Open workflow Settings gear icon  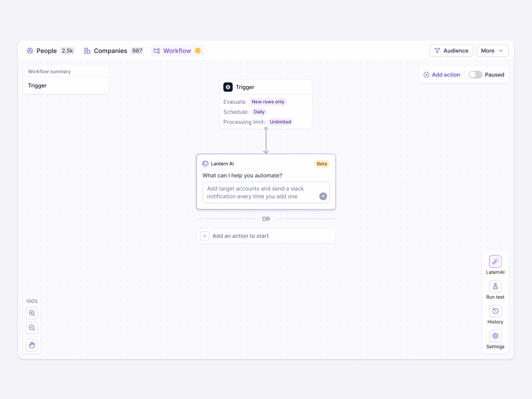(x=495, y=336)
